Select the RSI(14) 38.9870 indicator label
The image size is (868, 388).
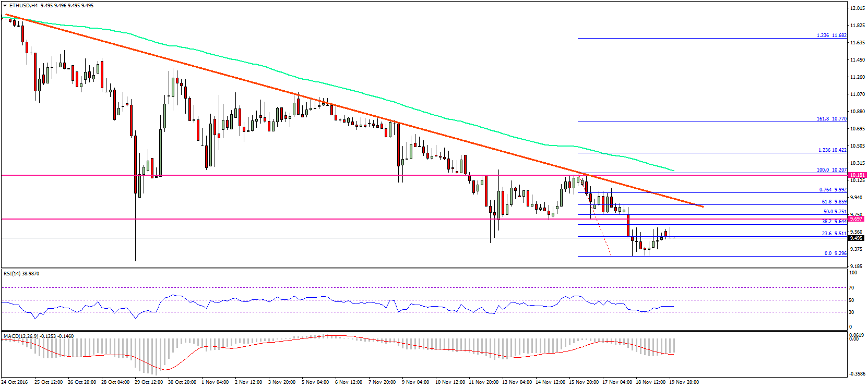coord(21,273)
